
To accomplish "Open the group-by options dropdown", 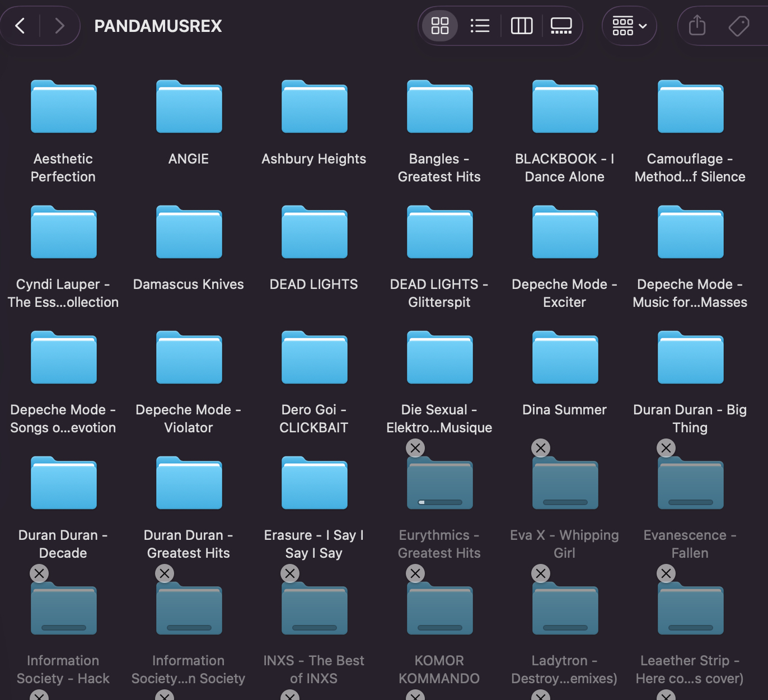I will (629, 26).
